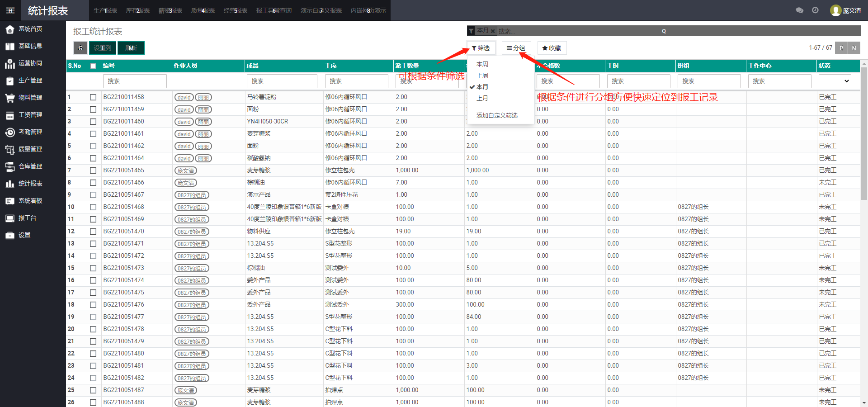Open the 状态 column filter dropdown
This screenshot has height=407, width=868.
(x=835, y=81)
